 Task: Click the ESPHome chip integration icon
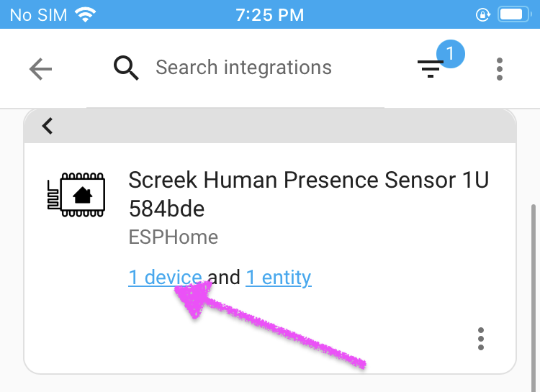click(x=76, y=194)
